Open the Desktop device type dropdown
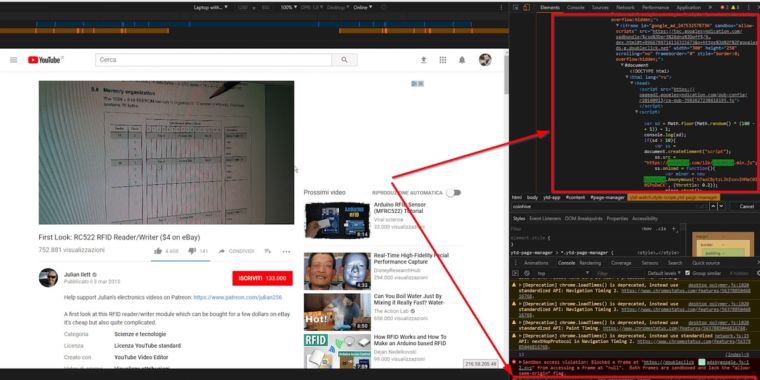 click(x=338, y=8)
